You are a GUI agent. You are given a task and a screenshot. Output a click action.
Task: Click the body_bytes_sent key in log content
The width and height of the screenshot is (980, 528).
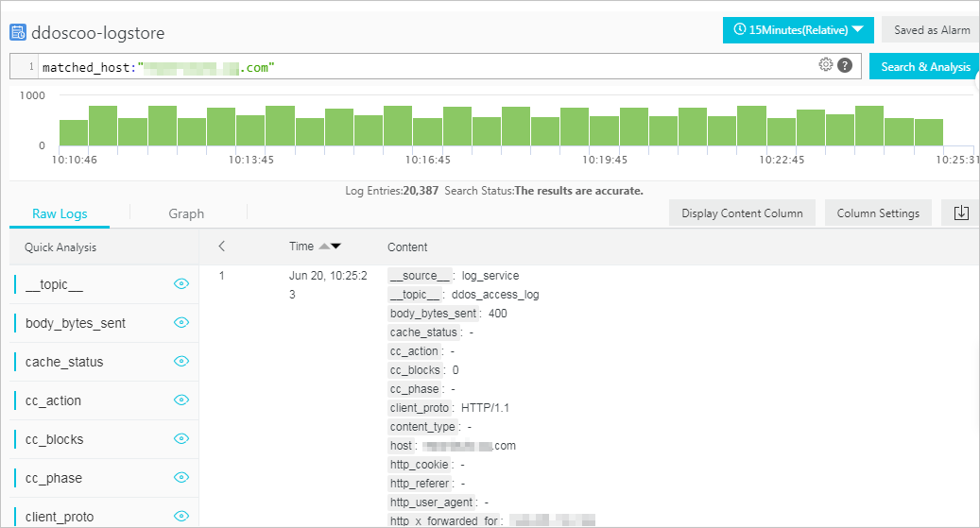[433, 314]
